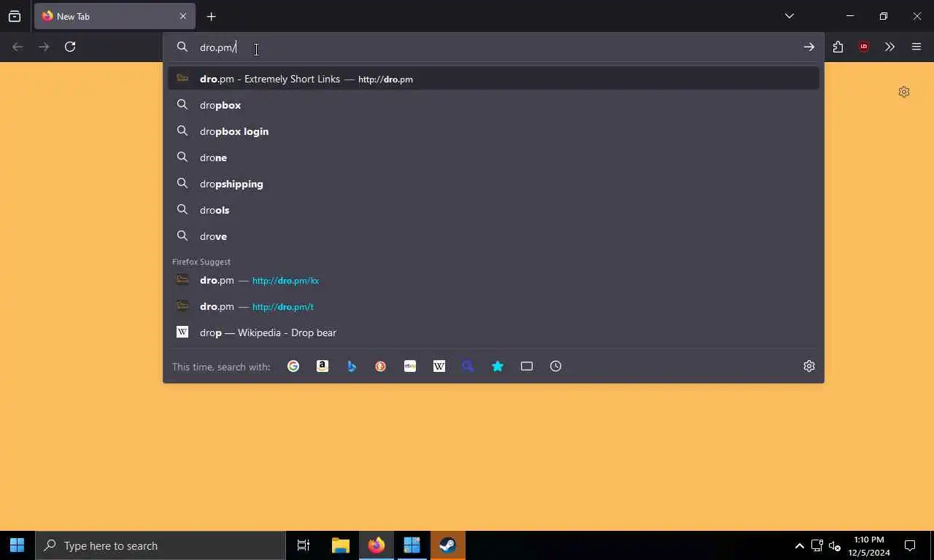The image size is (934, 560).
Task: Search this time with Amazon icon
Action: click(323, 366)
